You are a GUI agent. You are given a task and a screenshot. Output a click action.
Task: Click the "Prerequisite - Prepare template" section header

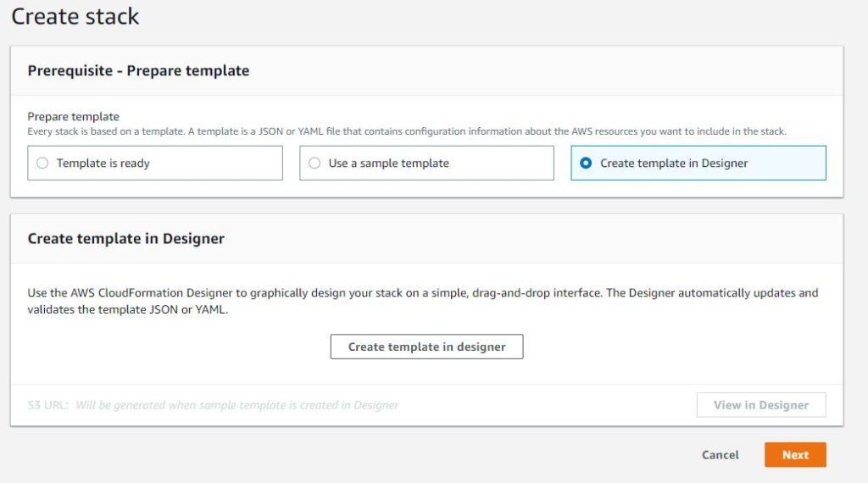coord(138,70)
